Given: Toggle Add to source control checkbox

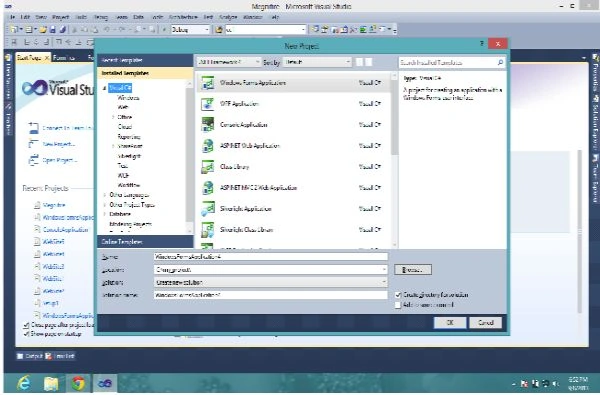Looking at the screenshot, I should 398,305.
